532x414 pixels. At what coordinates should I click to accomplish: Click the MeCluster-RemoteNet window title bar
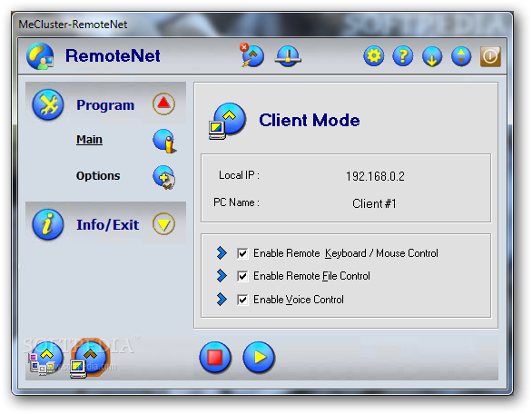(262, 25)
